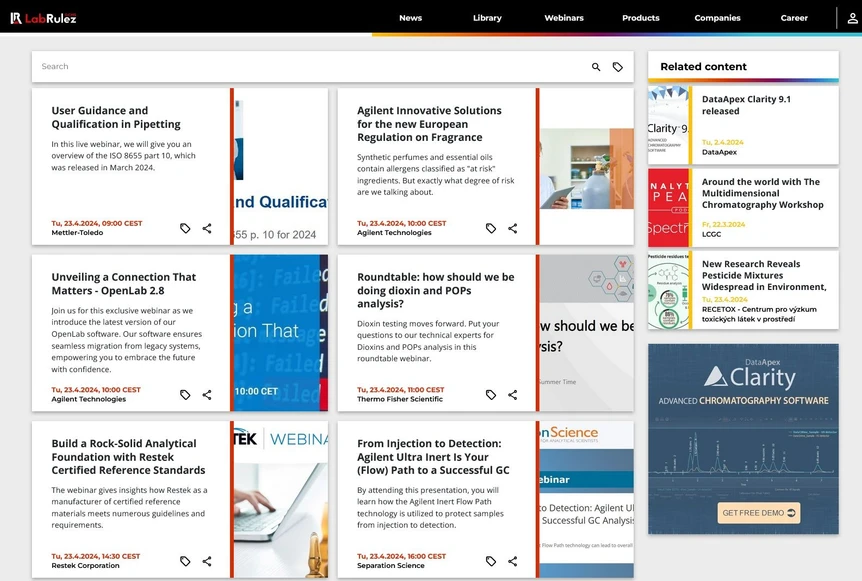Open 'Unveiling a Connection That Matters' title
862x581 pixels.
pos(124,284)
